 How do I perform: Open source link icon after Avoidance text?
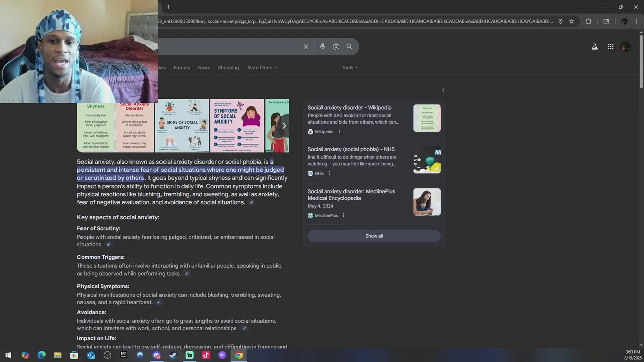244,328
